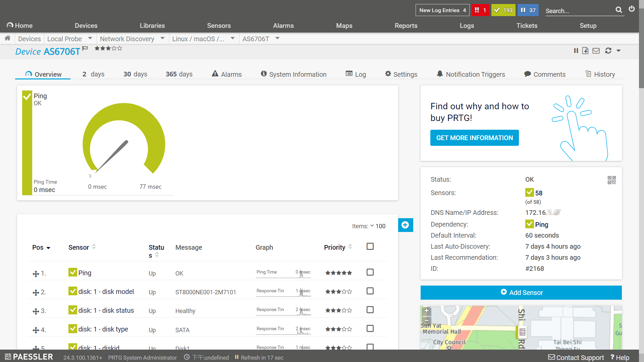Sort the table by Sensor column

82,247
